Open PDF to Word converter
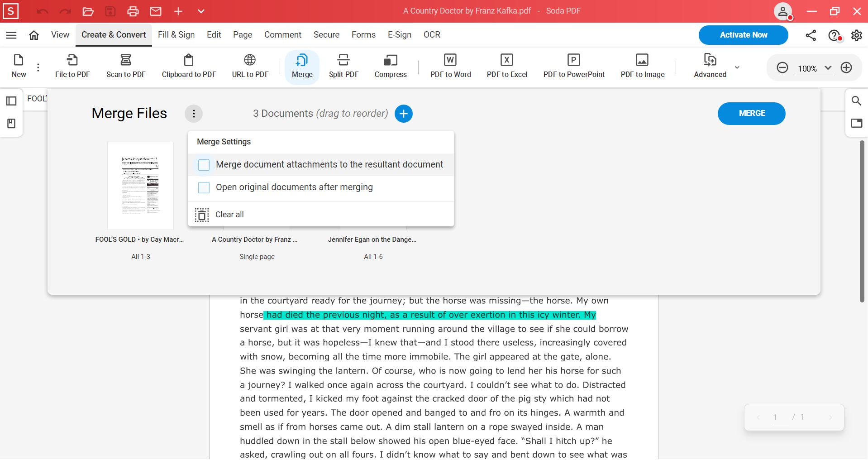The height and width of the screenshot is (460, 868). 450,66
